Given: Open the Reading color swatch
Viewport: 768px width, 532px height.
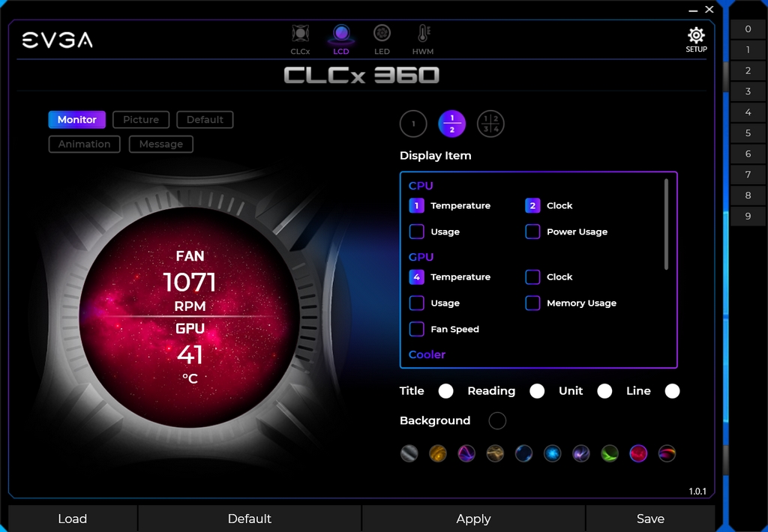Looking at the screenshot, I should click(537, 391).
